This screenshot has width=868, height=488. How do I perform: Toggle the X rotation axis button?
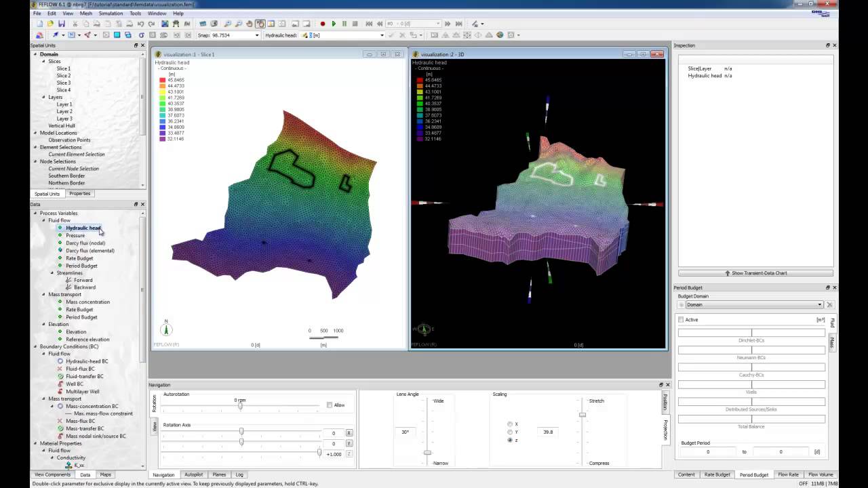coord(349,433)
